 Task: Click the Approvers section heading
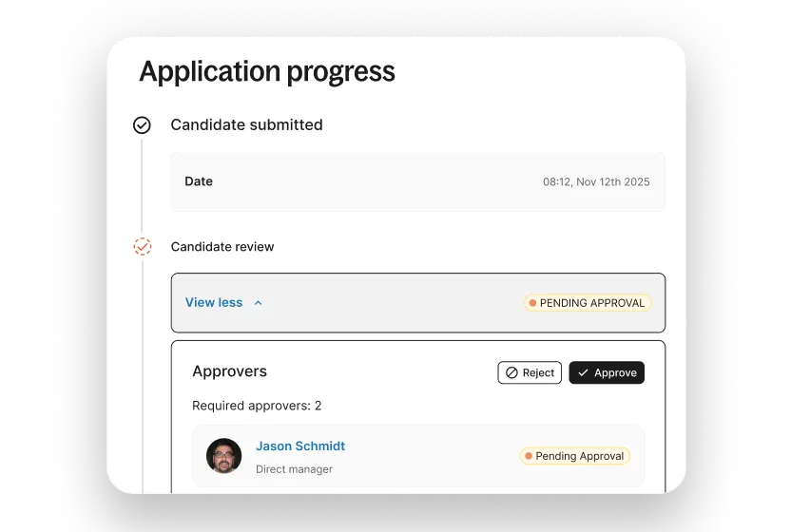click(x=229, y=371)
